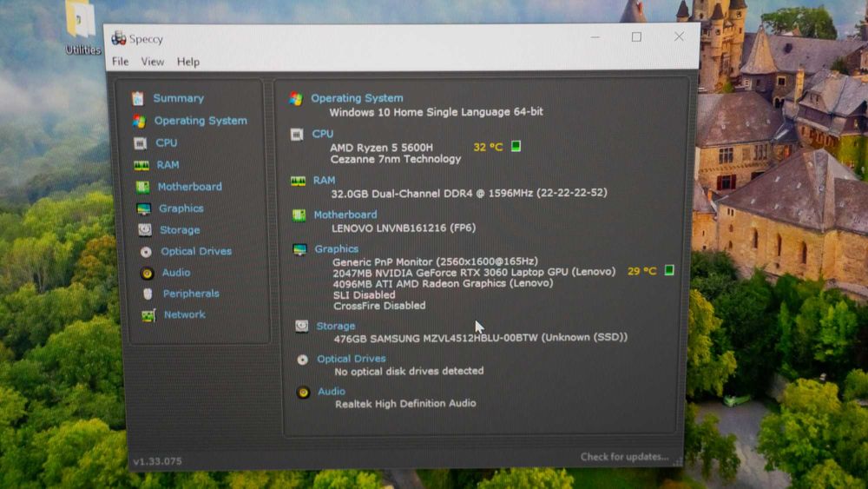Click Check for updates link
The width and height of the screenshot is (868, 489).
click(x=624, y=457)
